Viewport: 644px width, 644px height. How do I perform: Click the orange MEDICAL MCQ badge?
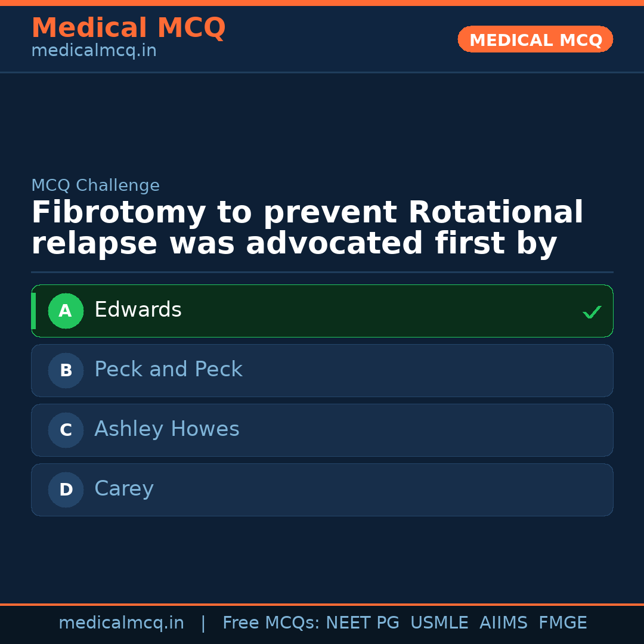click(x=535, y=40)
